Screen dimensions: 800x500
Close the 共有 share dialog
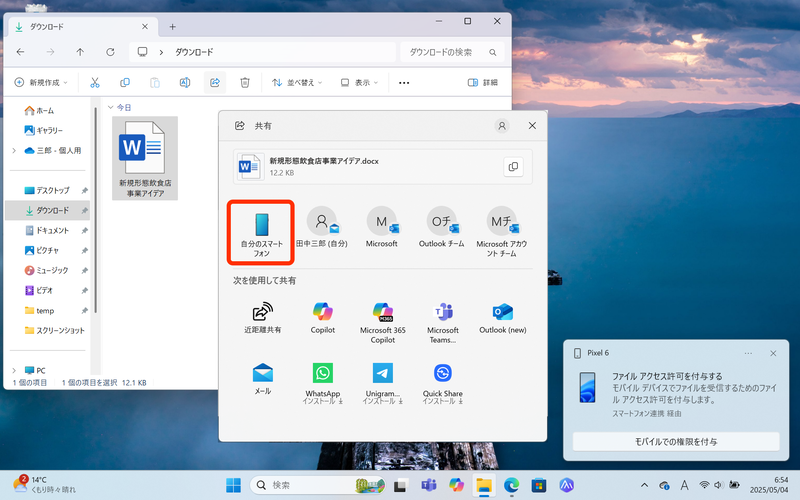pyautogui.click(x=532, y=126)
